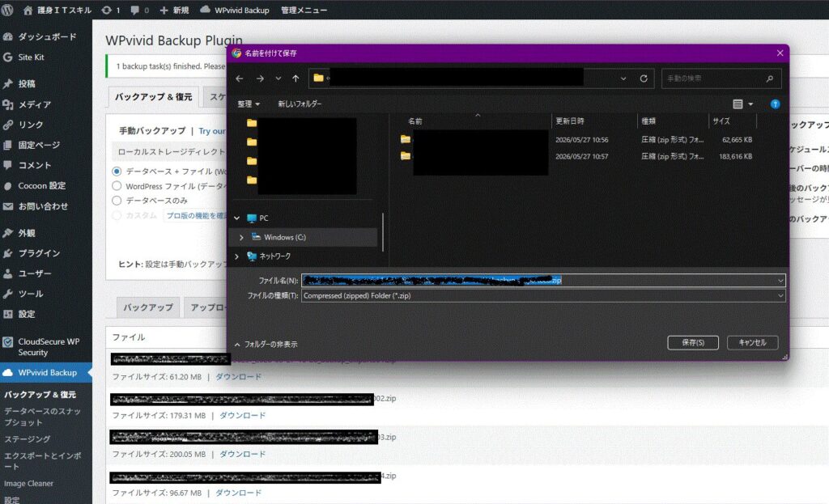This screenshot has height=504, width=829.
Task: Select the データベース + ファイル radio option
Action: [117, 172]
